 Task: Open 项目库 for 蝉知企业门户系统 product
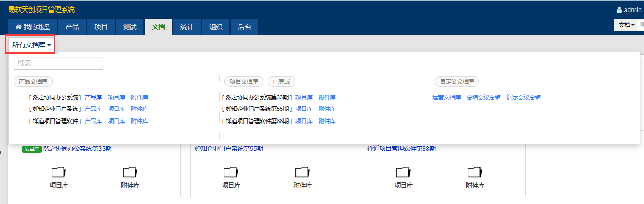tap(116, 109)
